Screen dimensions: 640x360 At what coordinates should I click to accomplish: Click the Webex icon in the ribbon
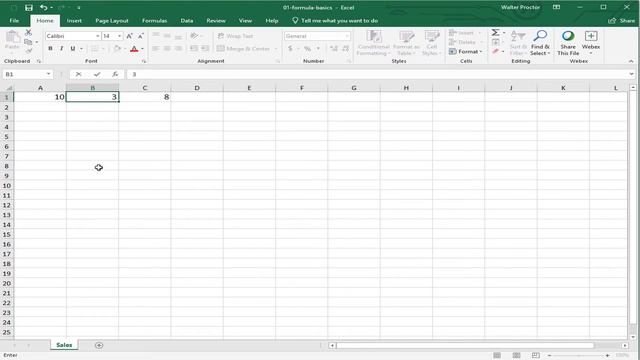591,36
